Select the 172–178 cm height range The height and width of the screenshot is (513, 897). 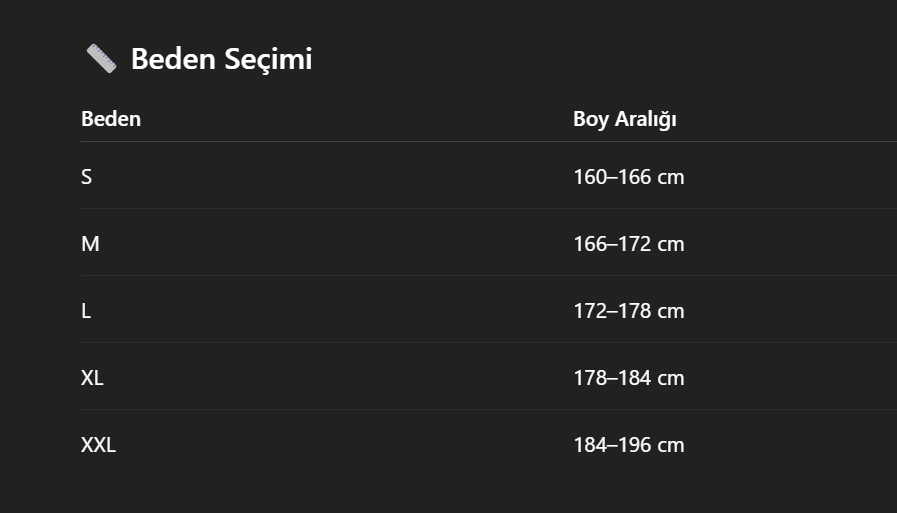pos(629,311)
